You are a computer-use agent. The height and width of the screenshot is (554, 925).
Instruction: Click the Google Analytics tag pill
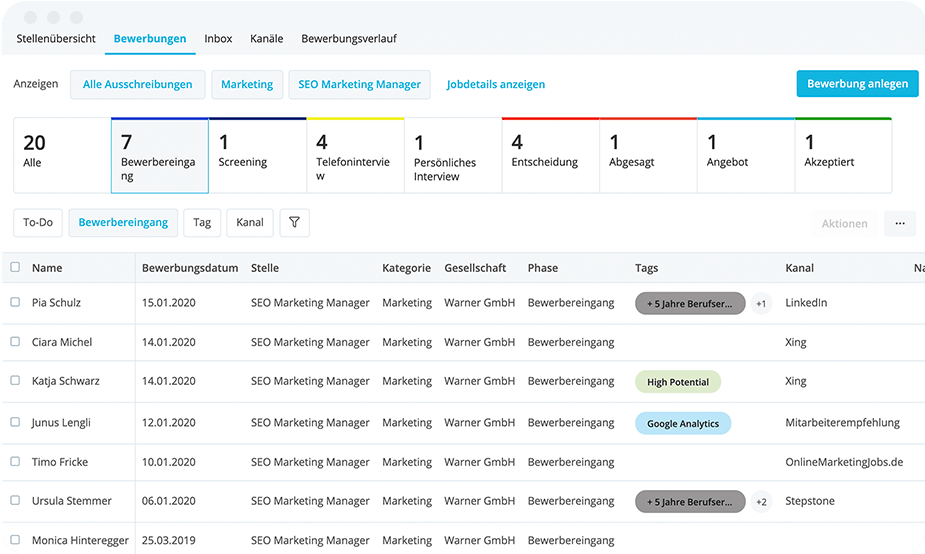pyautogui.click(x=683, y=424)
